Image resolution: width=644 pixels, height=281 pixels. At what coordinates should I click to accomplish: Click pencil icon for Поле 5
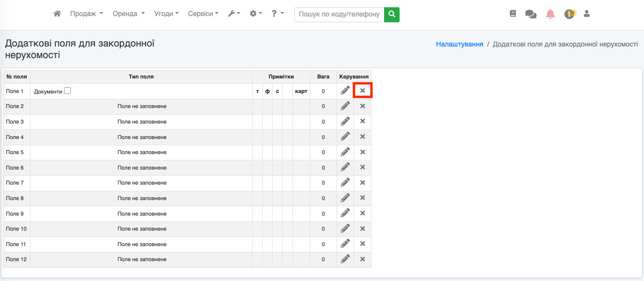345,152
